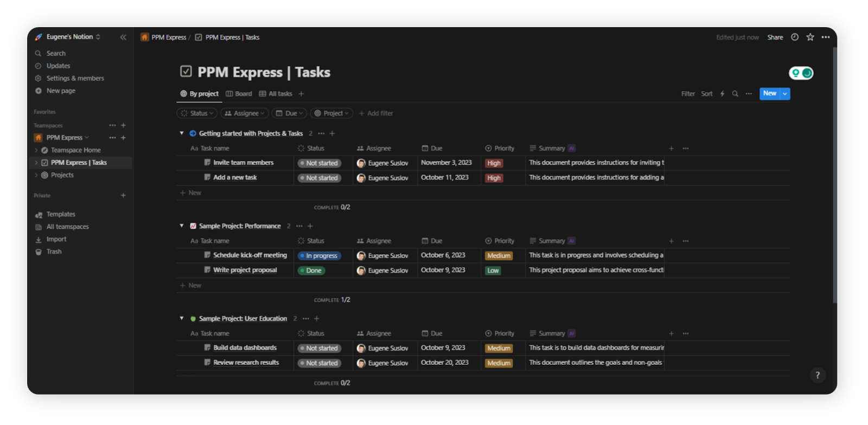Create a New page from sidebar
The height and width of the screenshot is (425, 868).
[61, 91]
